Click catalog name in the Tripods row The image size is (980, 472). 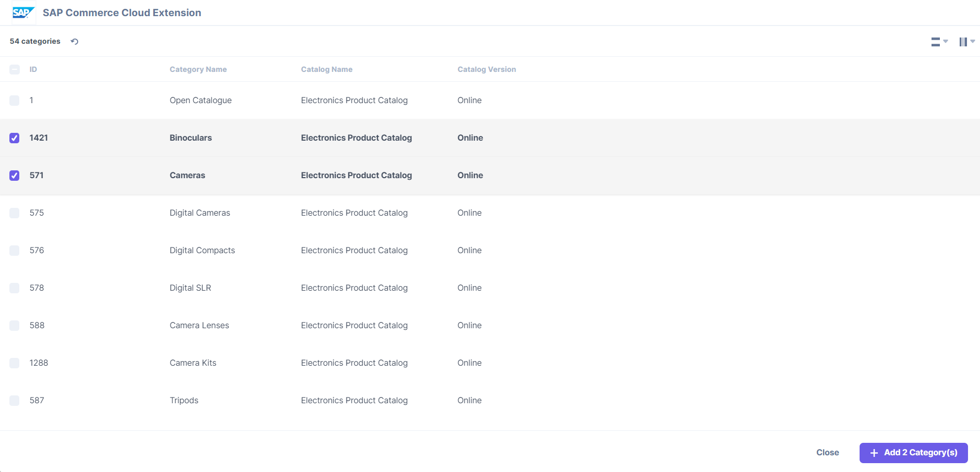(354, 401)
